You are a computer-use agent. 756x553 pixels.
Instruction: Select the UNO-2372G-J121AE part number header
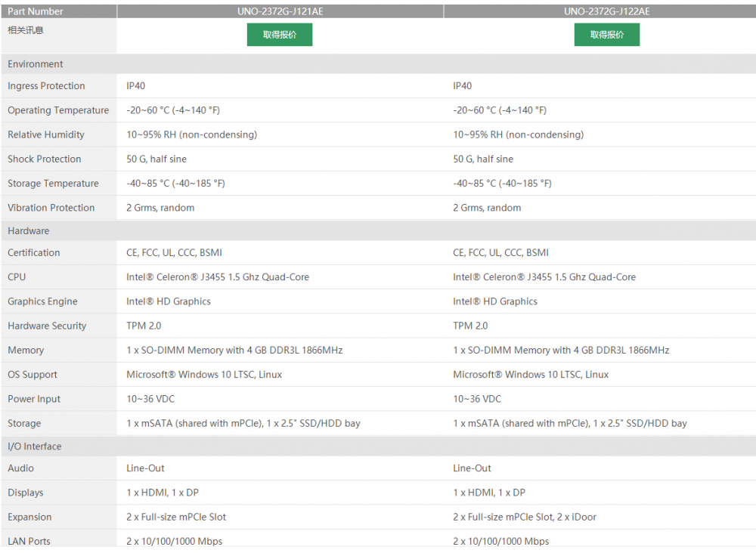[280, 11]
